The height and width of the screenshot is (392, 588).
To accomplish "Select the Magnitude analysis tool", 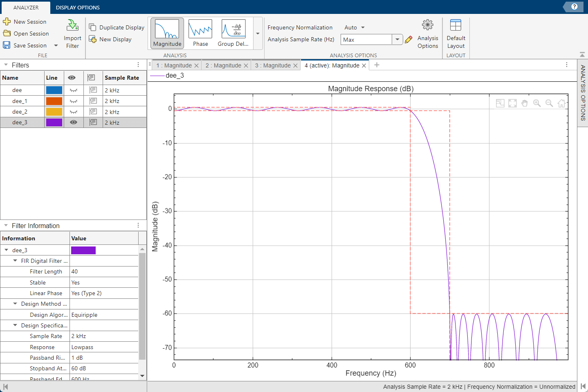I will click(x=166, y=32).
